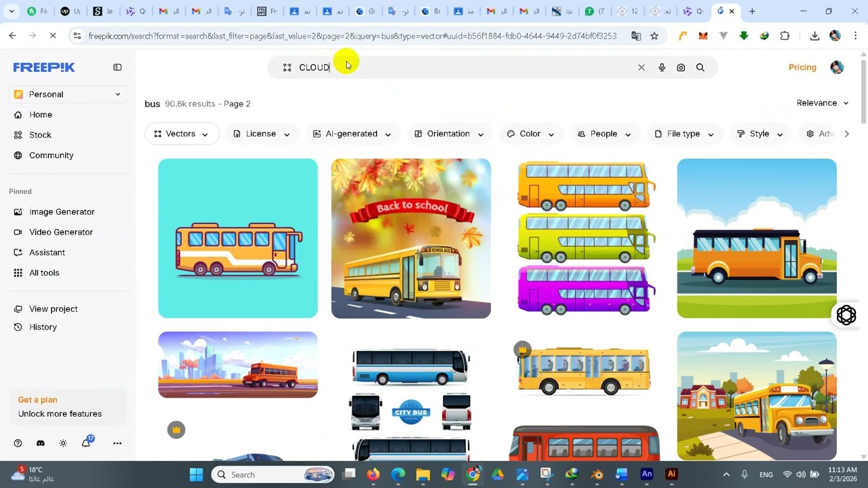The height and width of the screenshot is (488, 868).
Task: Clear the search field with the X icon
Action: [x=642, y=67]
